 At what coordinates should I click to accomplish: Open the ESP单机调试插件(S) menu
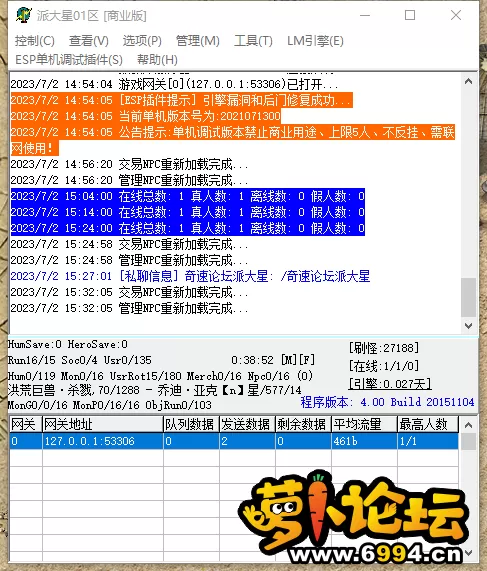[x=69, y=60]
